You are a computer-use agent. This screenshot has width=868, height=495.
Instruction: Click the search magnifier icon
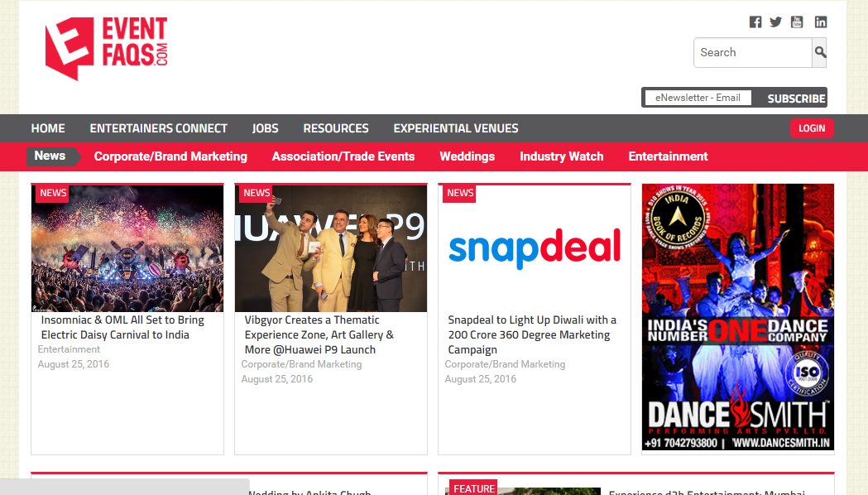click(x=820, y=53)
